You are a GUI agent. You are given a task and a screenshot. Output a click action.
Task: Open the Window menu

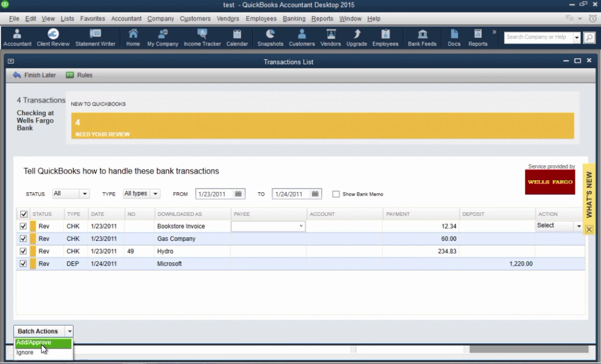click(350, 19)
